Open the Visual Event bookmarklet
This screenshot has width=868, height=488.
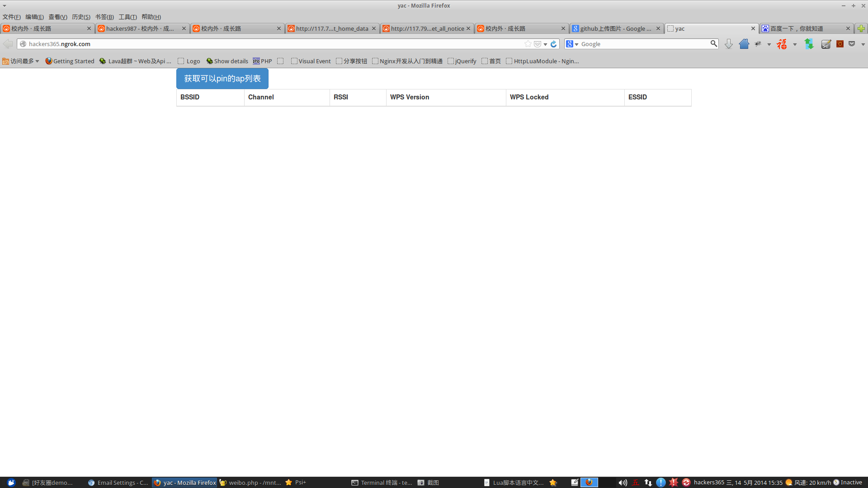(311, 61)
